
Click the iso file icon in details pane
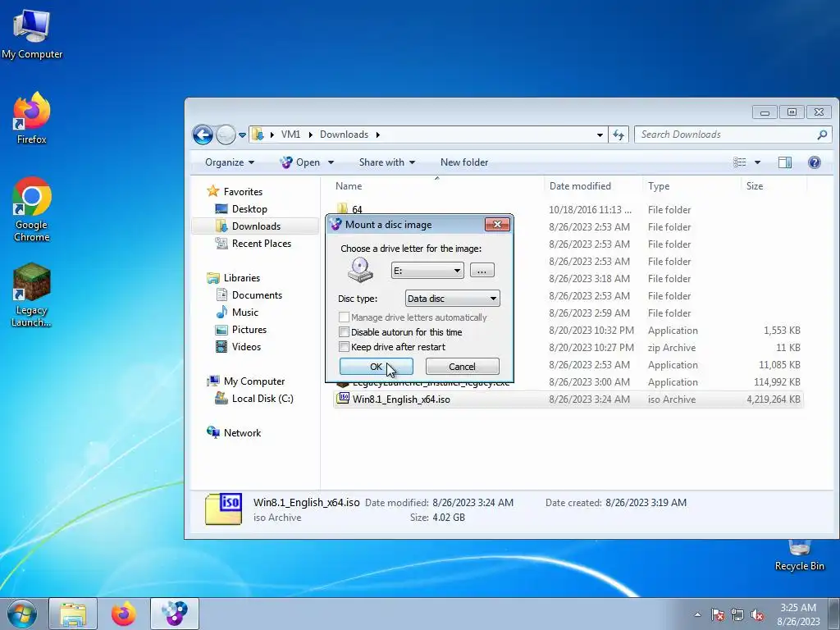click(223, 509)
